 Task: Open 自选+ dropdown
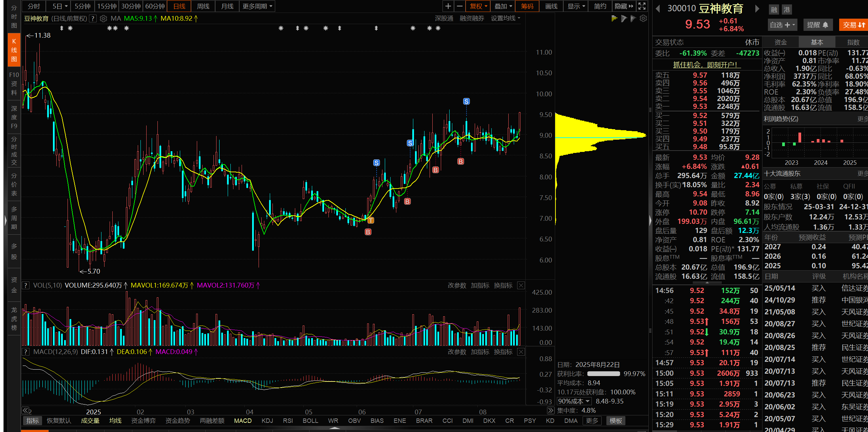[x=782, y=25]
